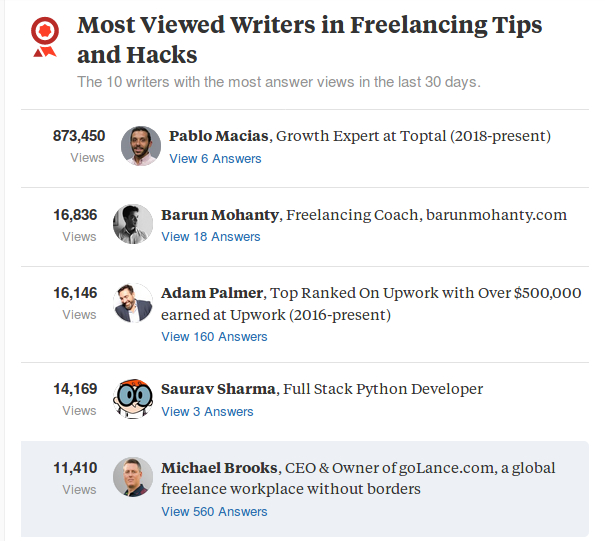Image resolution: width=605 pixels, height=541 pixels.
Task: Open the View 18 Answers link
Action: (210, 237)
